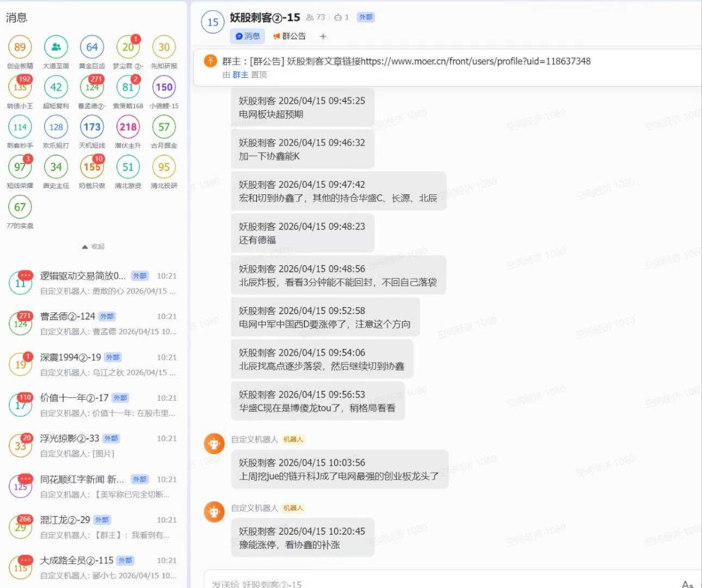The image size is (702, 588).
Task: Open the 创业板精 pinned chat avatar
Action: 20,47
